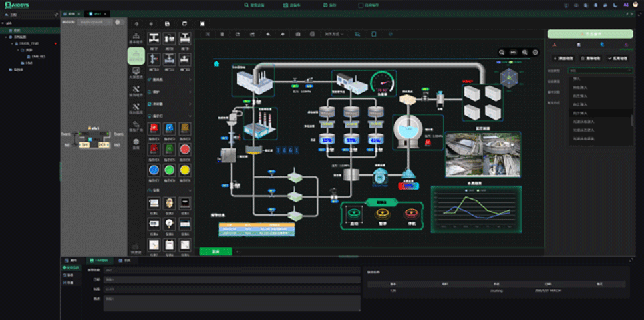Flip the switch next to the preview dropdown

[x=119, y=22]
